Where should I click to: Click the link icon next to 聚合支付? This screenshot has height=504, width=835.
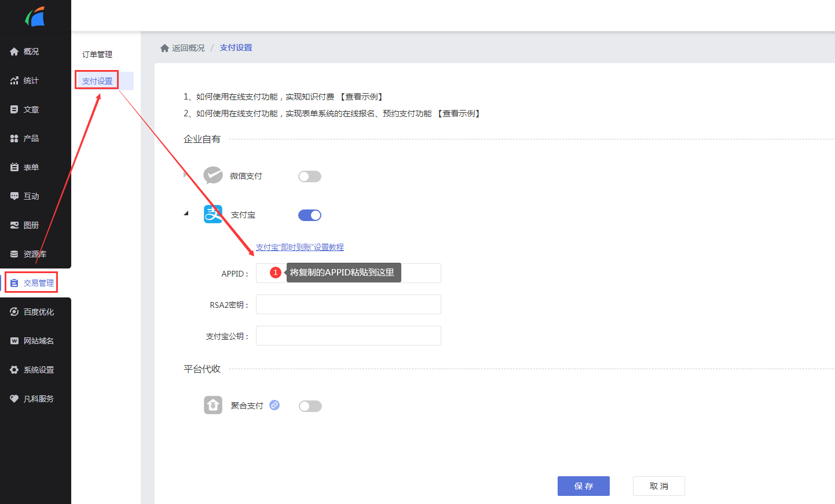click(274, 405)
